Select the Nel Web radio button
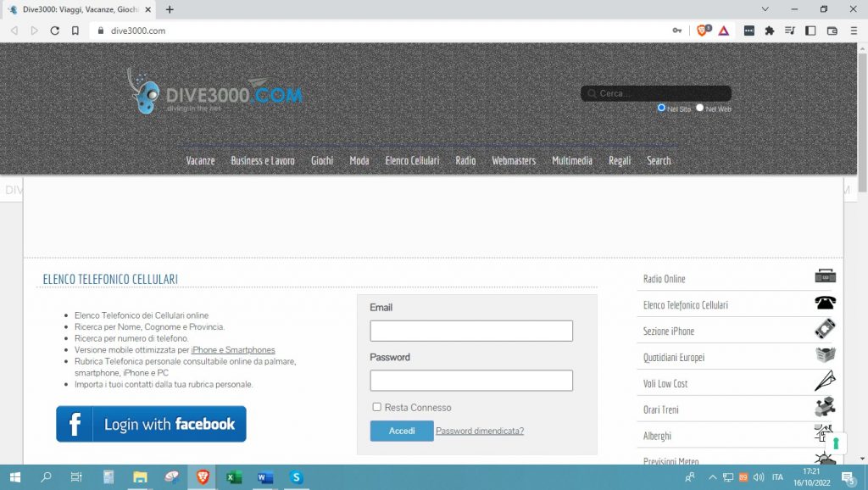This screenshot has height=490, width=868. [699, 108]
